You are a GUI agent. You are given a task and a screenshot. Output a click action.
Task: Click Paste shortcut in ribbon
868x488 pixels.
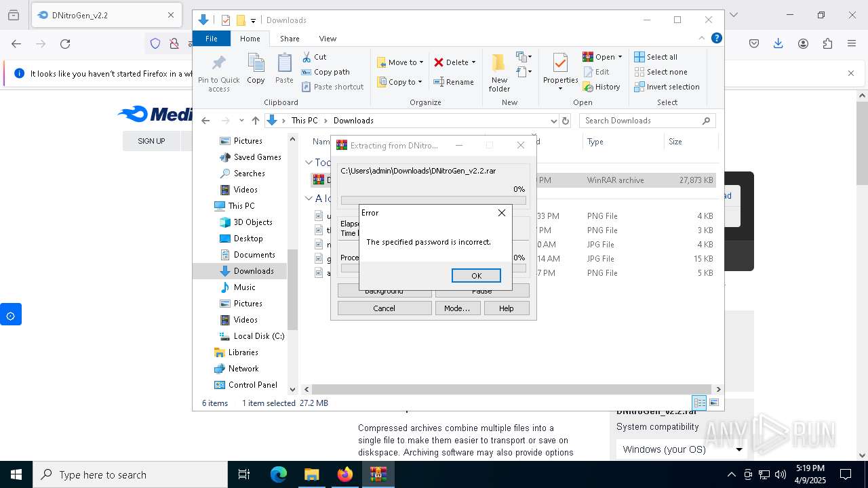click(333, 87)
